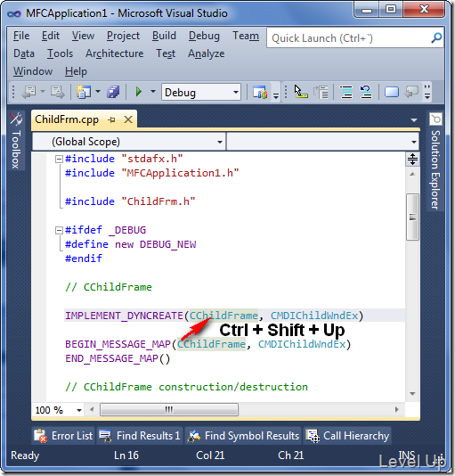Screen dimensions: 455x476
Task: Open the Help menu
Action: [76, 71]
